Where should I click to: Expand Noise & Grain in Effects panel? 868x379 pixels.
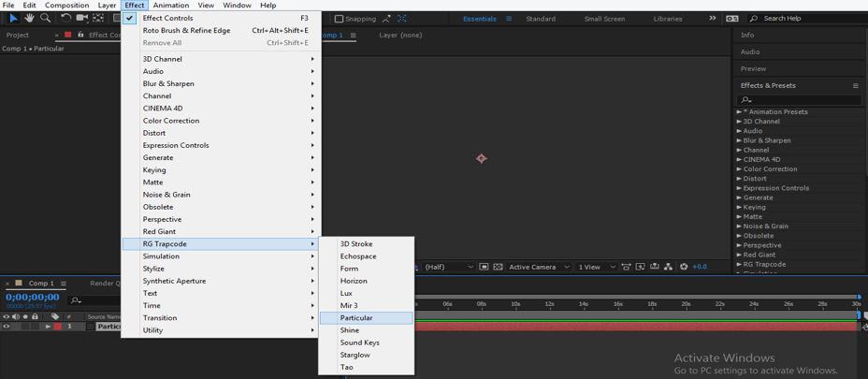point(739,226)
